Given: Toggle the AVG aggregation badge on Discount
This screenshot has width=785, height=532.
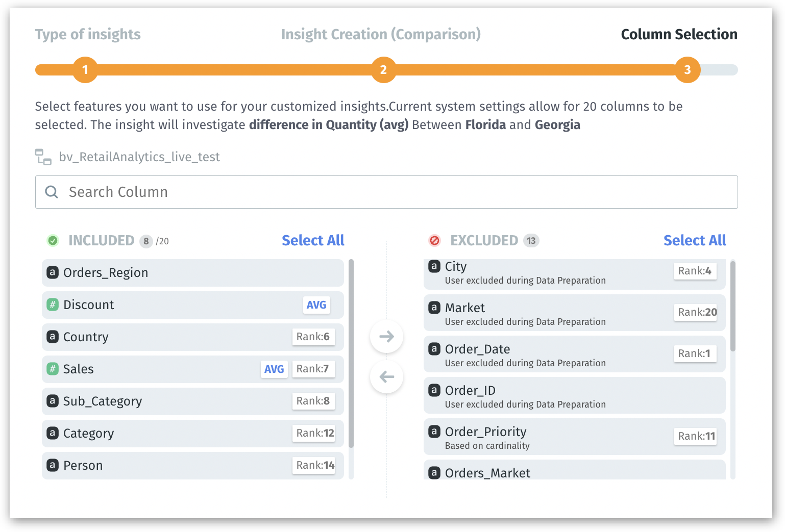Looking at the screenshot, I should [x=316, y=305].
